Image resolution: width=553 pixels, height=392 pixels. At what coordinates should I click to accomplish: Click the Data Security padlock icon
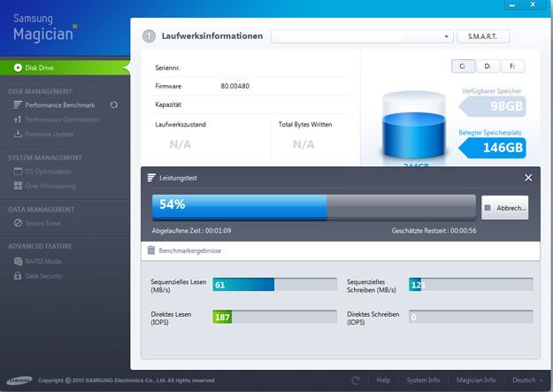click(18, 275)
